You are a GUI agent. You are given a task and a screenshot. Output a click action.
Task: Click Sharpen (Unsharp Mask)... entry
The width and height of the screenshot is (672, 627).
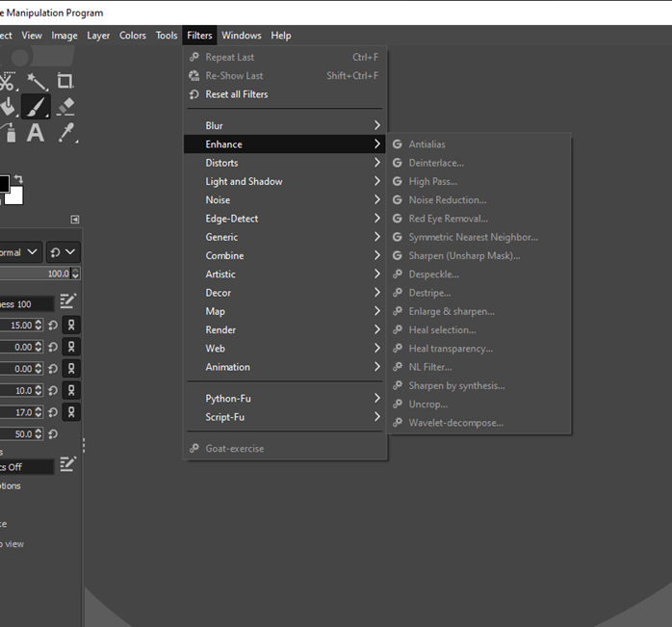pyautogui.click(x=479, y=255)
